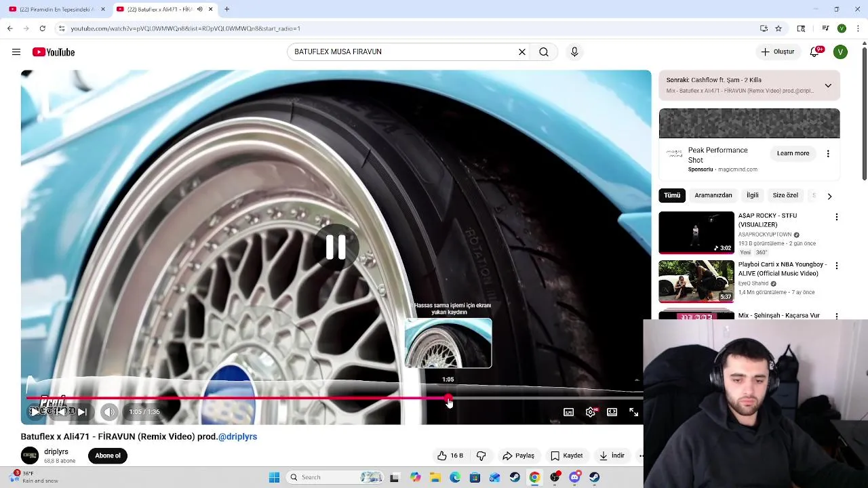Open the YouTube guide hamburger menu
The image size is (868, 488).
tap(16, 52)
